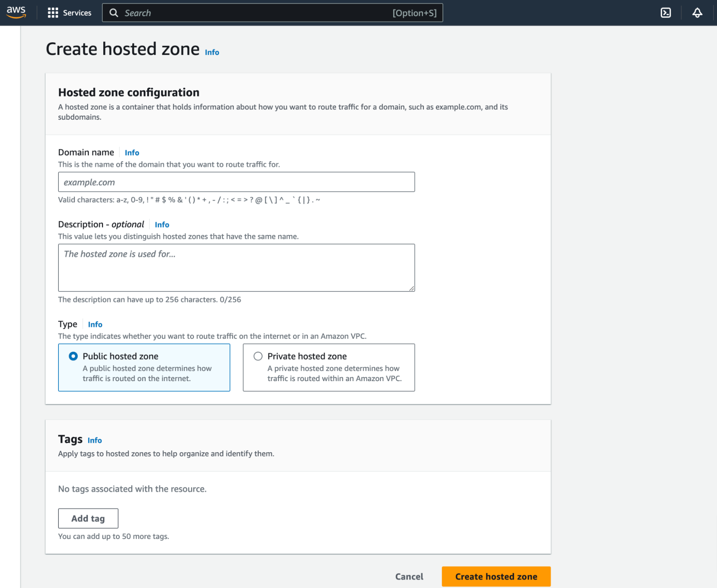717x588 pixels.
Task: Click the Domain name input field
Action: point(236,182)
